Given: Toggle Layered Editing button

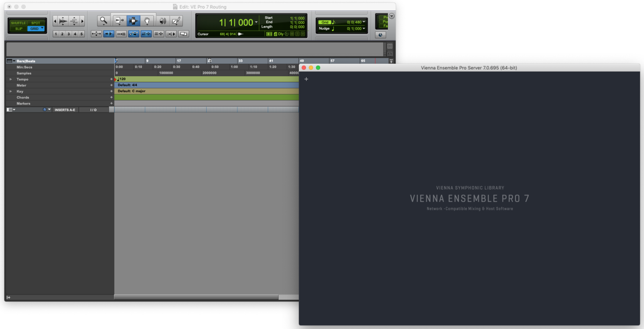Looking at the screenshot, I should click(184, 34).
